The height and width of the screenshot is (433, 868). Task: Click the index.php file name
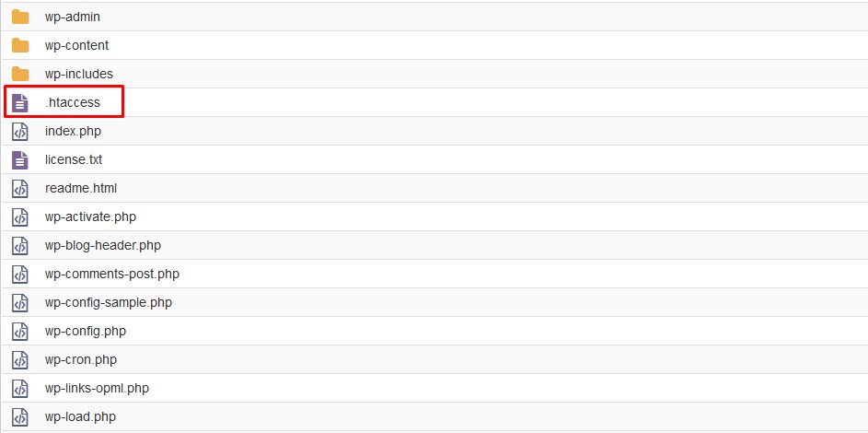(x=73, y=131)
